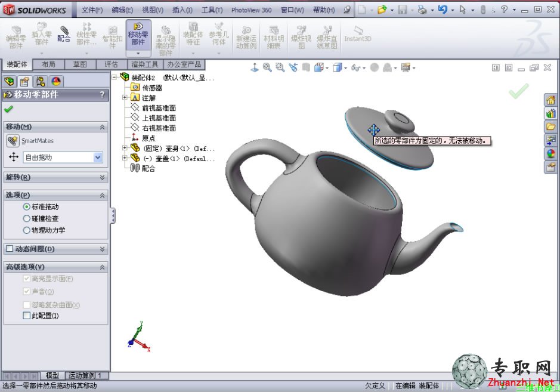Viewport: 560px width, 392px height.
Task: Toggle the 忽略复杂曲面(X) checkbox
Action: [26, 305]
